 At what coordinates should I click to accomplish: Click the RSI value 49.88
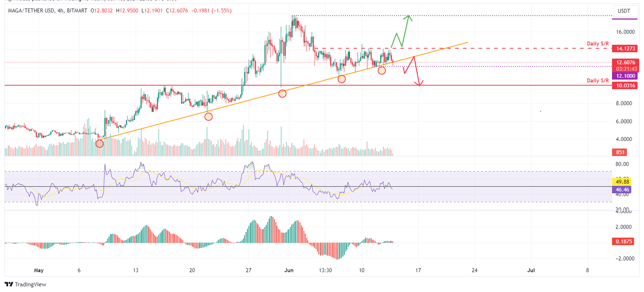pos(623,182)
